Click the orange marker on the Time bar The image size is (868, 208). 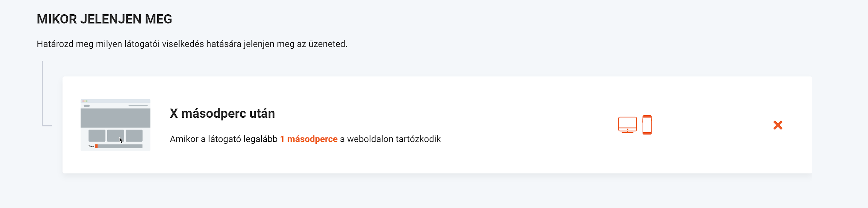tap(97, 146)
